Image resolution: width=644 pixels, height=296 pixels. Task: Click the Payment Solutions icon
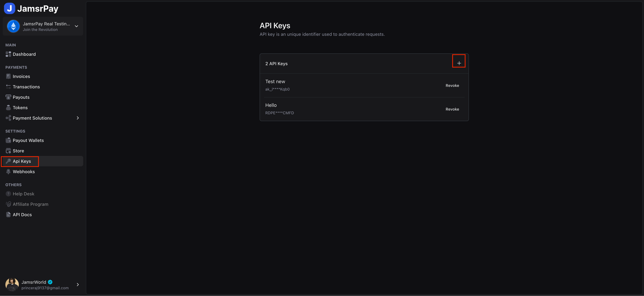pyautogui.click(x=8, y=118)
